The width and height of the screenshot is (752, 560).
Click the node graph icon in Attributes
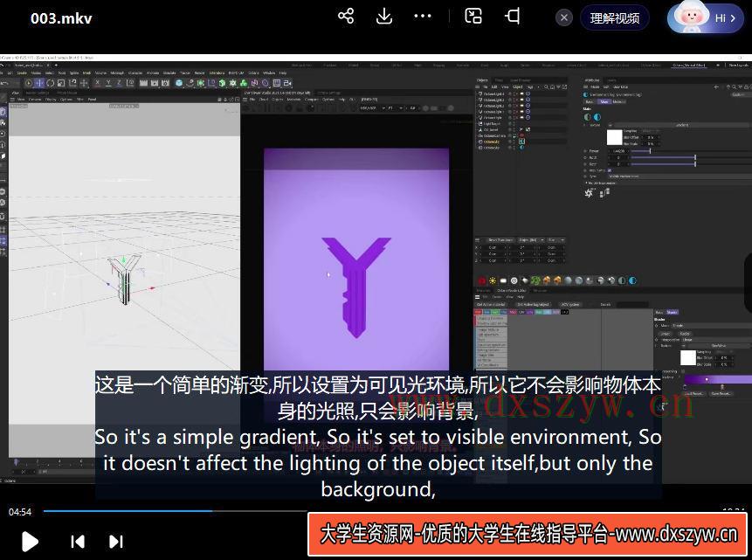point(604,192)
